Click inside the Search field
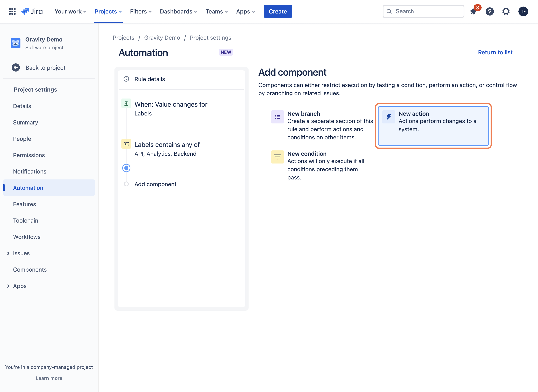This screenshot has width=538, height=392. pos(423,11)
